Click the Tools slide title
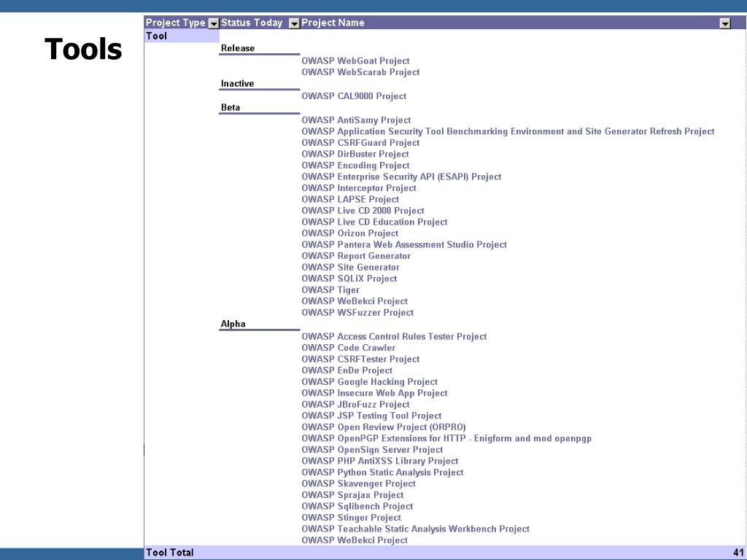 [83, 50]
